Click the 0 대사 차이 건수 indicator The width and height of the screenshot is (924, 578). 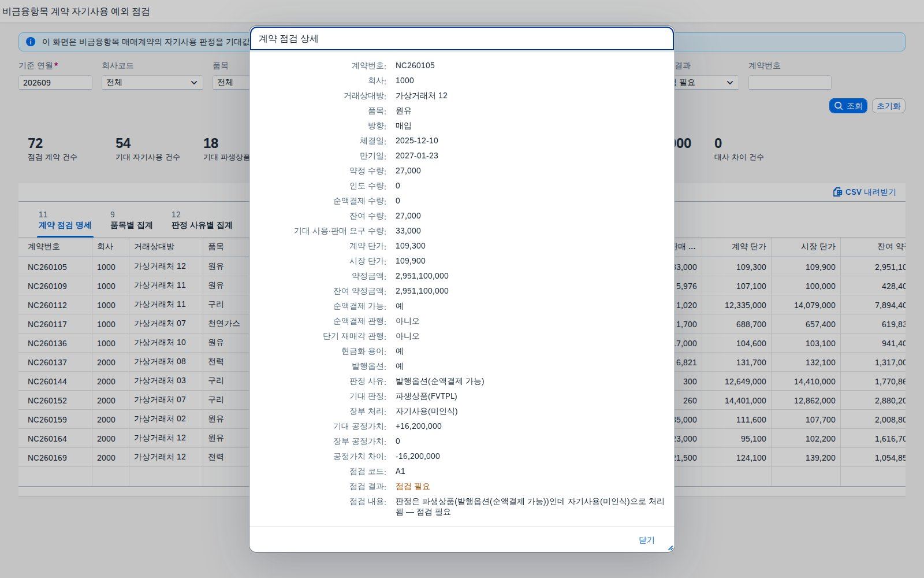coord(739,149)
